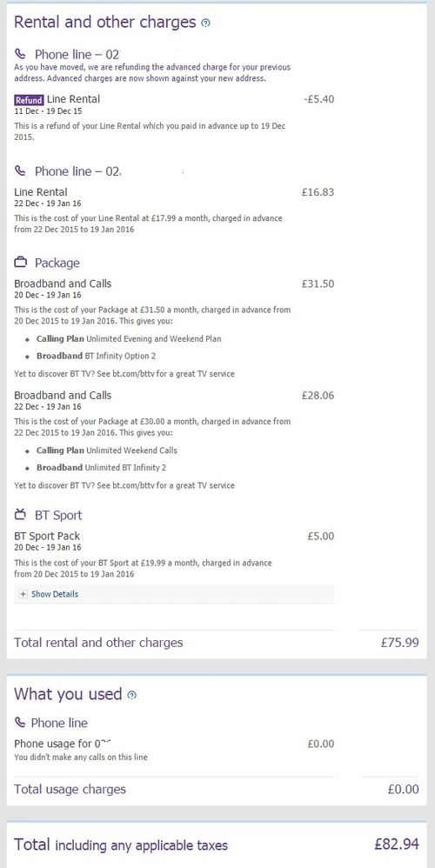Click the purple Refund badge
The image size is (435, 868).
[29, 100]
